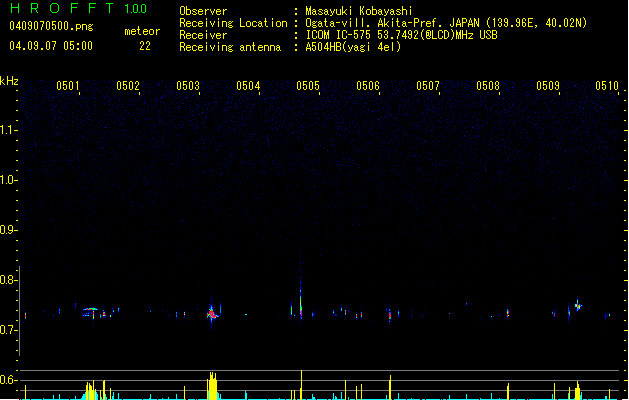Click the 1.1 kHz frequency axis label
Image resolution: width=629 pixels, height=400 pixels.
(8, 130)
